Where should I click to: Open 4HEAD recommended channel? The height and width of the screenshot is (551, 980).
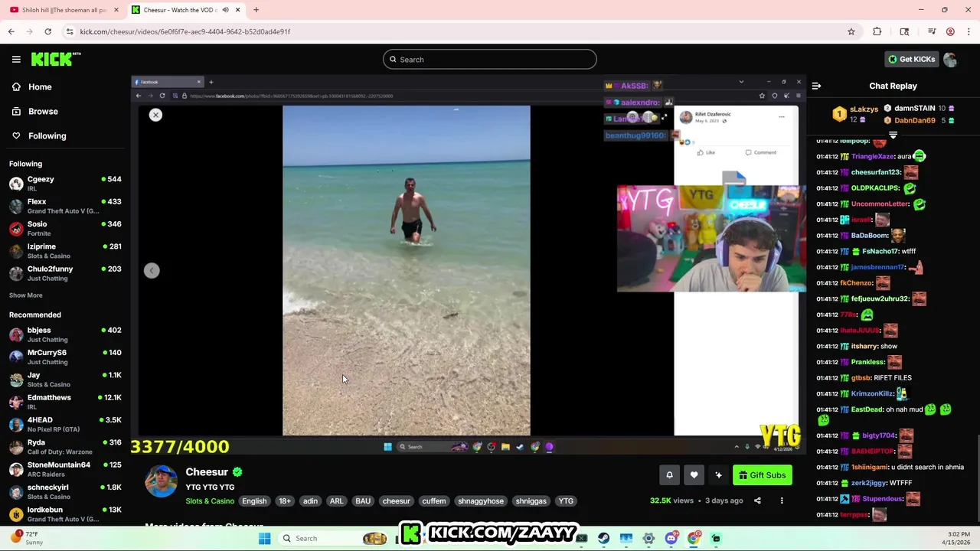[65, 424]
